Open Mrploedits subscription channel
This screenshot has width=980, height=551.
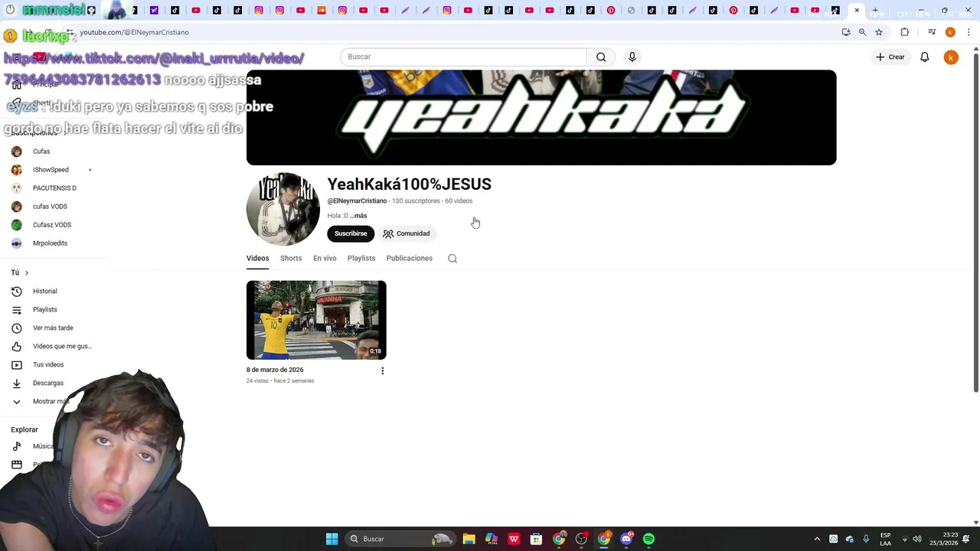[50, 243]
